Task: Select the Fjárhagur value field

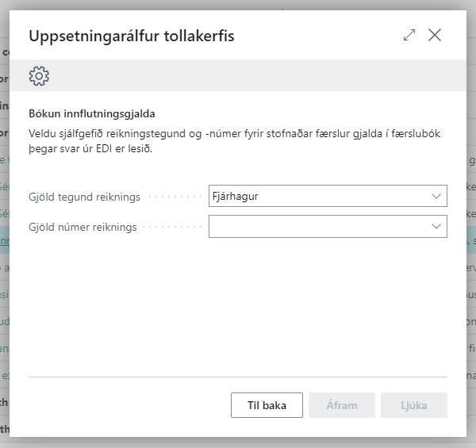Action: (x=317, y=196)
